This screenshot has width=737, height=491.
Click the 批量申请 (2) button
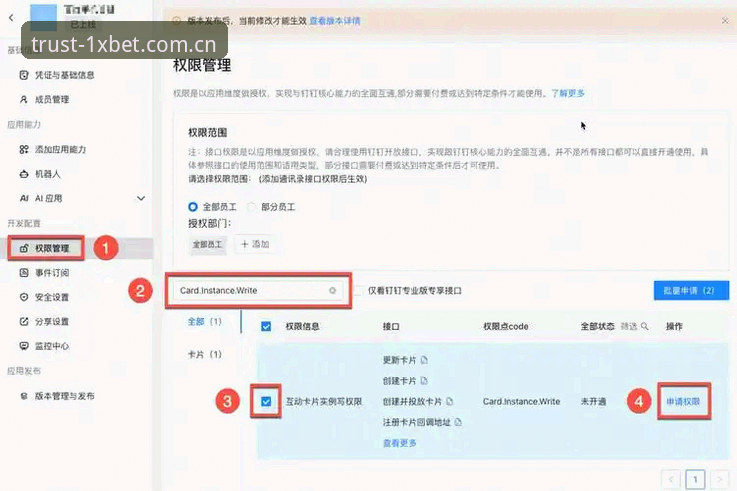(691, 290)
